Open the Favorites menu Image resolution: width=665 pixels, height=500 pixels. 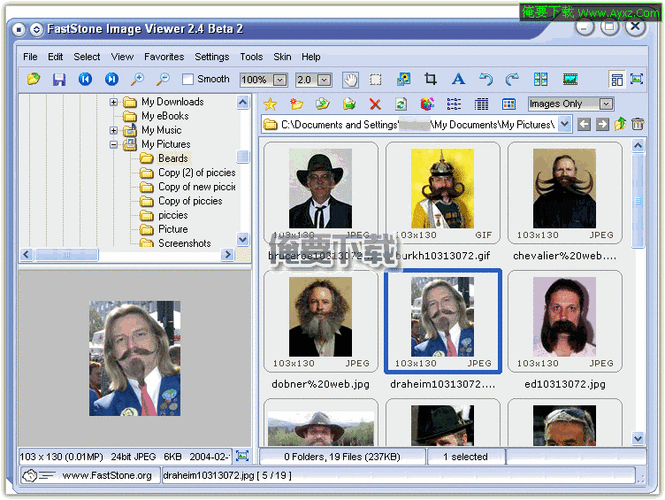click(164, 57)
